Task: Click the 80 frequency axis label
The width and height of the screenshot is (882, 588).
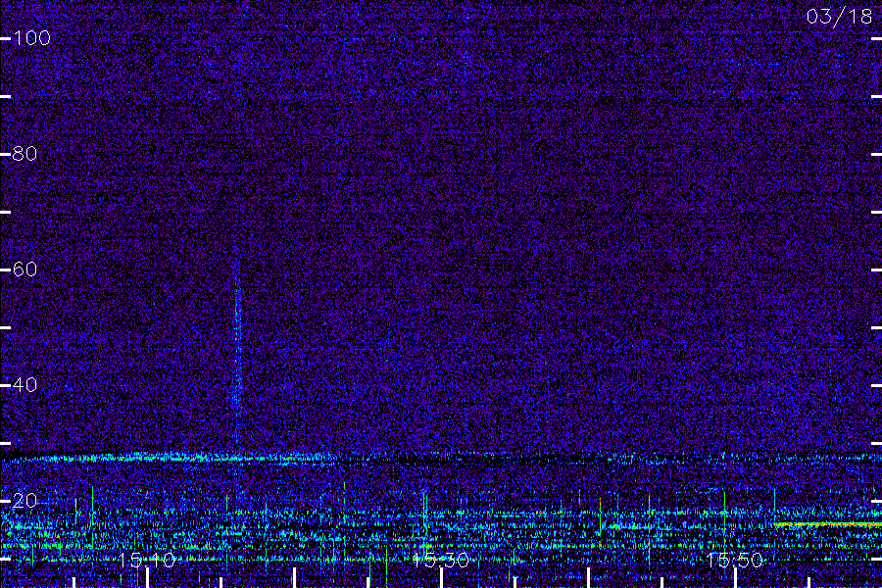Action: click(x=25, y=154)
